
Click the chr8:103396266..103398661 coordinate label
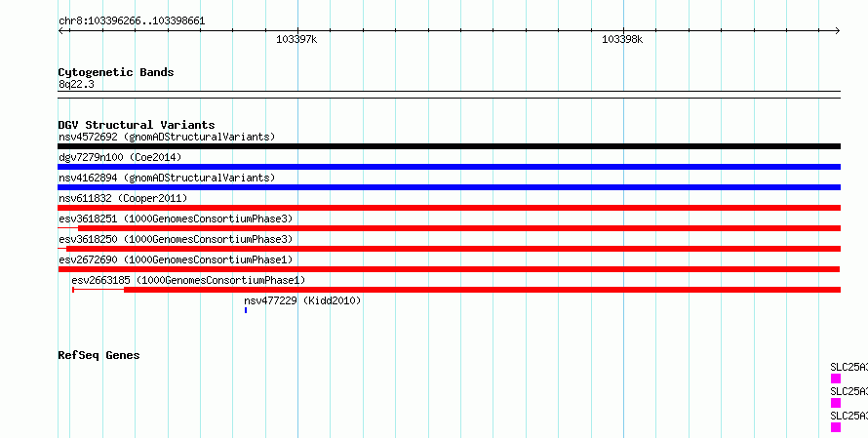pyautogui.click(x=132, y=21)
